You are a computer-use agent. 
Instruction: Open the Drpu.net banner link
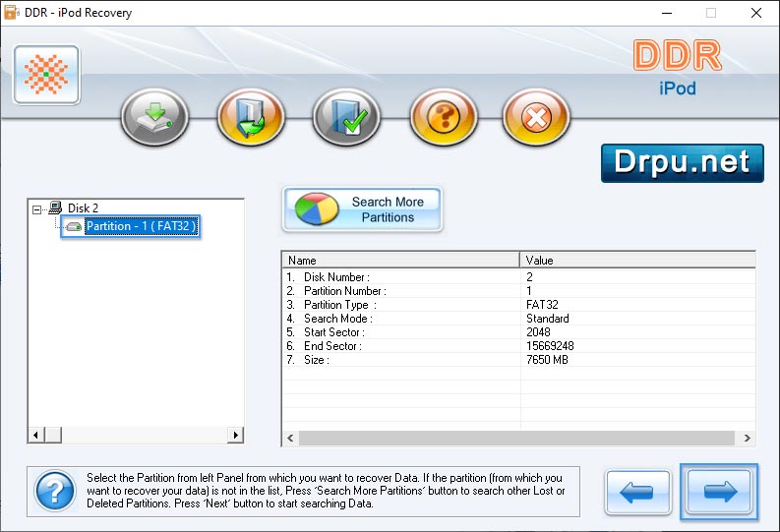coord(682,163)
